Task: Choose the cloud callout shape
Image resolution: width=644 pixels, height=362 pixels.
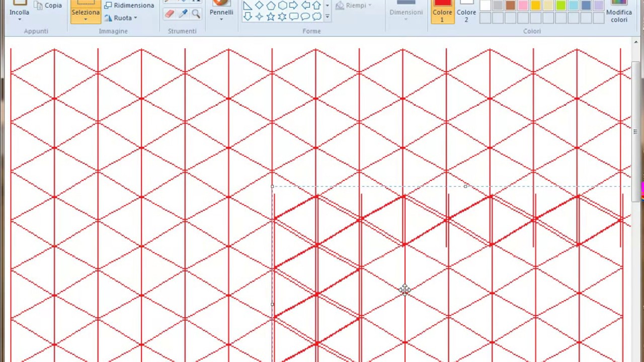Action: coord(316,17)
